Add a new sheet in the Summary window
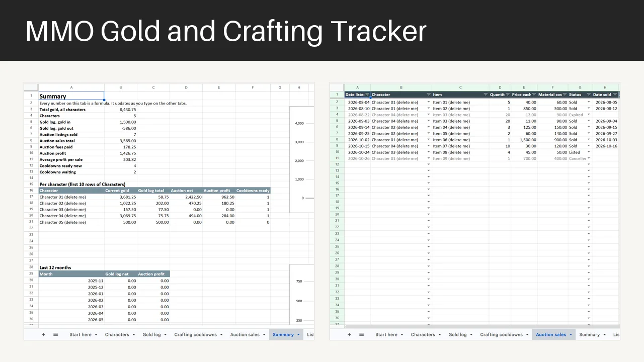Image resolution: width=644 pixels, height=362 pixels. (43, 334)
